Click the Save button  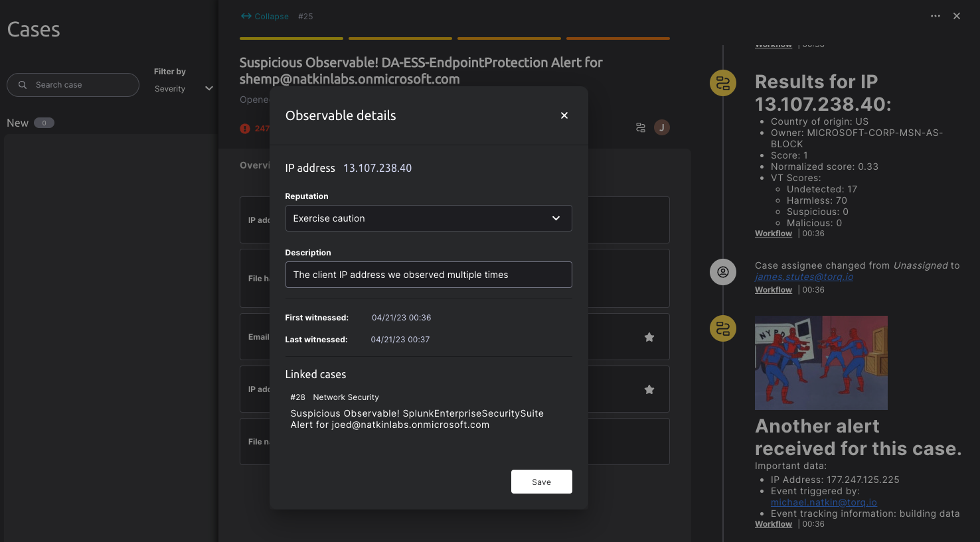542,482
